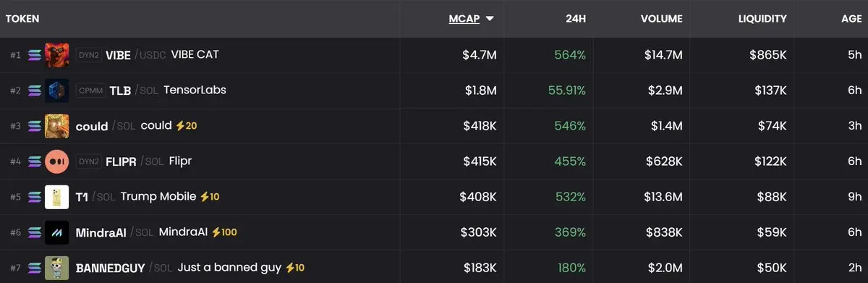
Task: Open the VIBE CAT token avatar
Action: [57, 55]
